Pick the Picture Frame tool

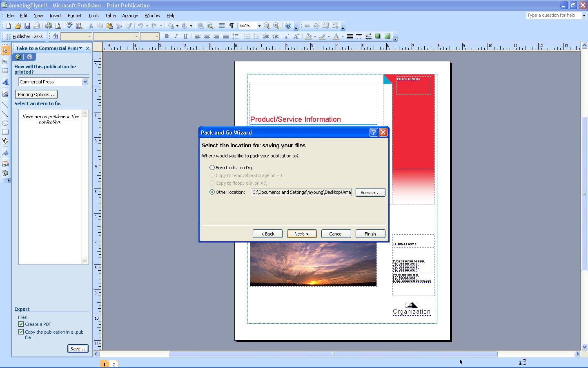(x=5, y=94)
